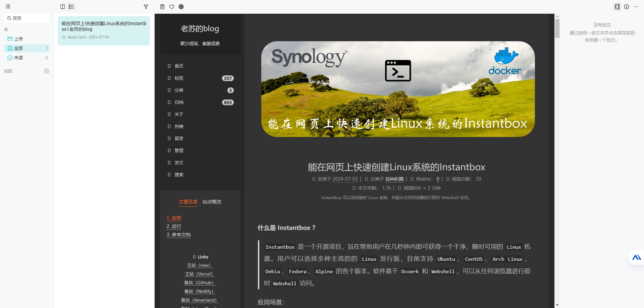The height and width of the screenshot is (308, 644).
Task: Click the vertical scrollbar thumb
Action: pyautogui.click(x=557, y=28)
